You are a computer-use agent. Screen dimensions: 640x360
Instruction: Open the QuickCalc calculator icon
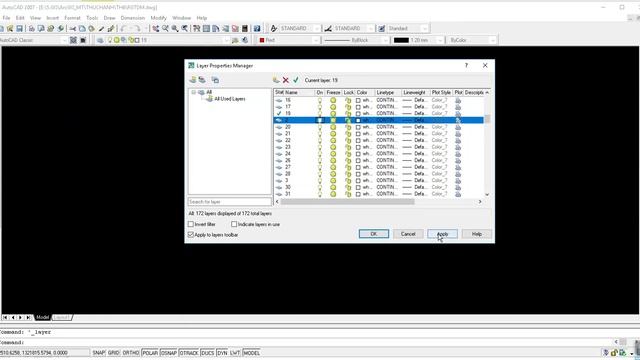pos(245,29)
